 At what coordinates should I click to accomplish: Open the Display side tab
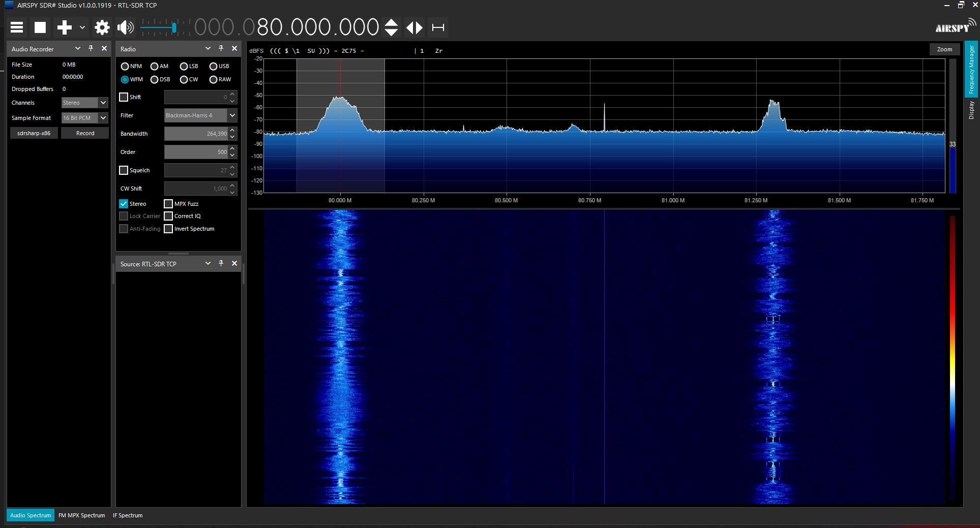971,110
